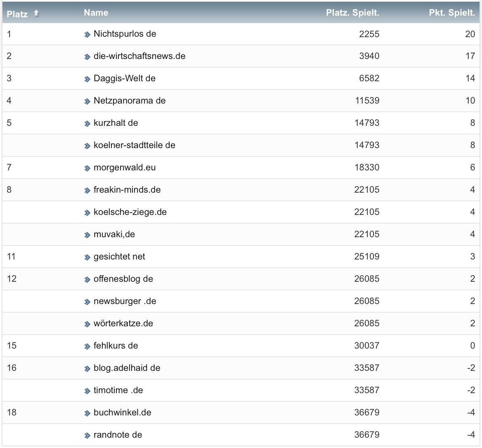Open the gesichtet net link
482x448 pixels.
pos(119,257)
